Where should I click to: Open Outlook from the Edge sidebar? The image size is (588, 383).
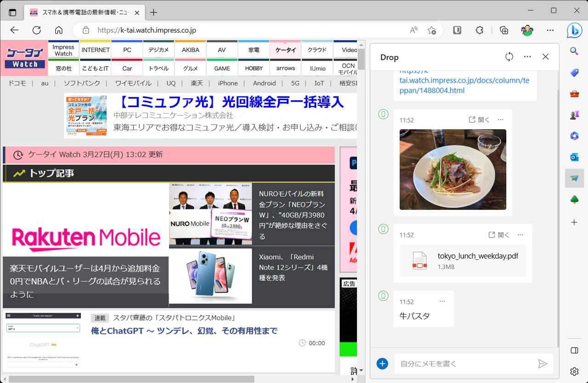coord(574,157)
